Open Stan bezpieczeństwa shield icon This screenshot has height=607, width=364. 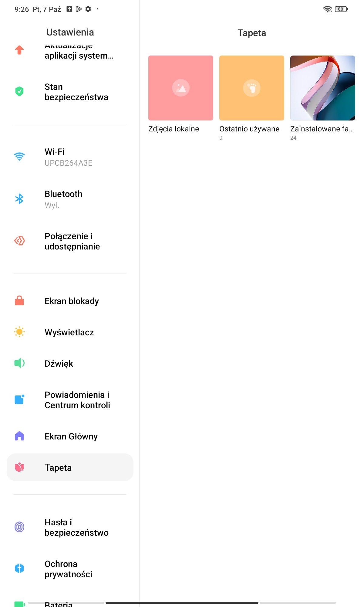coord(19,91)
